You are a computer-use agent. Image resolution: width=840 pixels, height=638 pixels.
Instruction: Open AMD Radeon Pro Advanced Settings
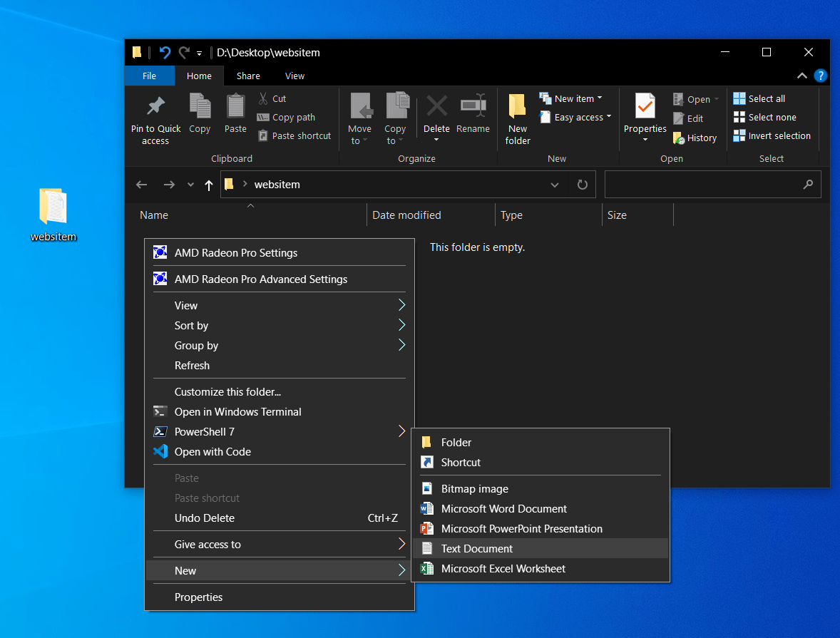coord(280,279)
